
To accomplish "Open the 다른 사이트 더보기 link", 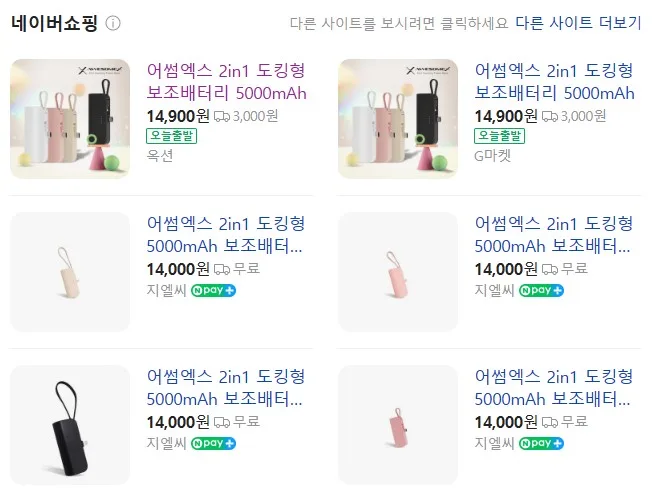I will point(578,23).
